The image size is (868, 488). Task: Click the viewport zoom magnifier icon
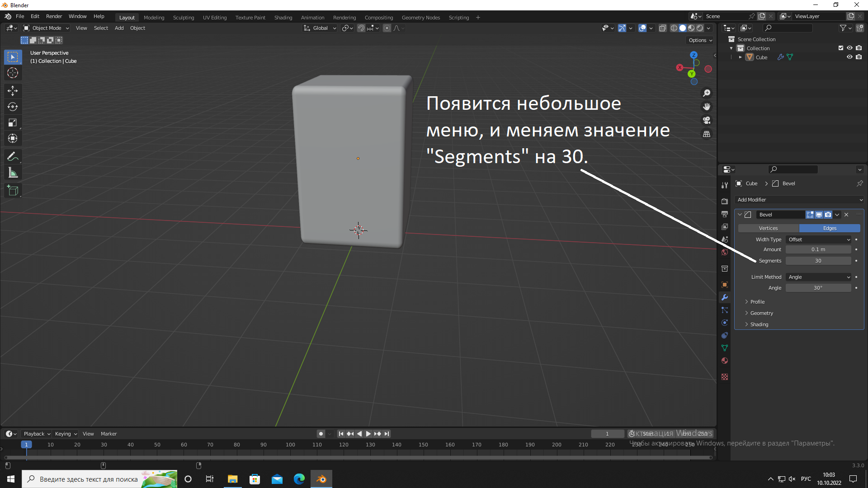click(x=707, y=93)
